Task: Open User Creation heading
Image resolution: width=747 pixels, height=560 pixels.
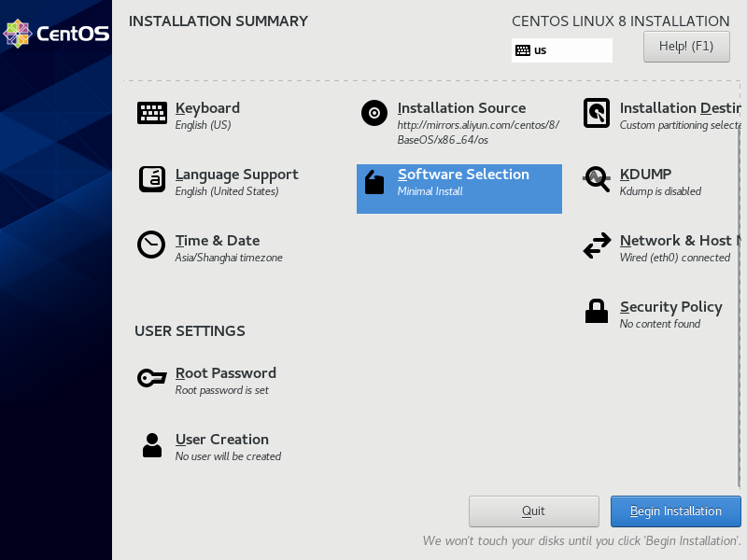Action: pyautogui.click(x=221, y=439)
